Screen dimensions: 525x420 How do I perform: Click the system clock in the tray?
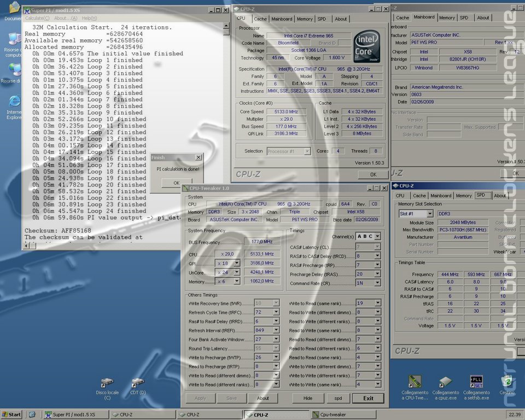pyautogui.click(x=515, y=415)
